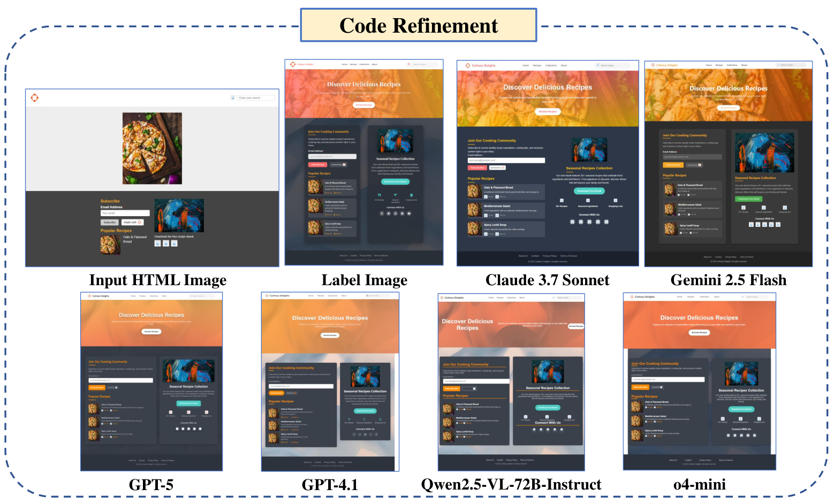The height and width of the screenshot is (504, 834).
Task: Click the green Download Free Ebook button in Gemini 2.5 Flash
Action: (x=748, y=198)
